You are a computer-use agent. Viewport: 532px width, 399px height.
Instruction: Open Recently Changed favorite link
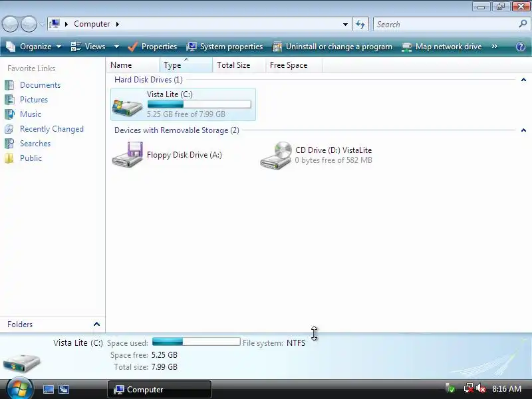click(52, 129)
